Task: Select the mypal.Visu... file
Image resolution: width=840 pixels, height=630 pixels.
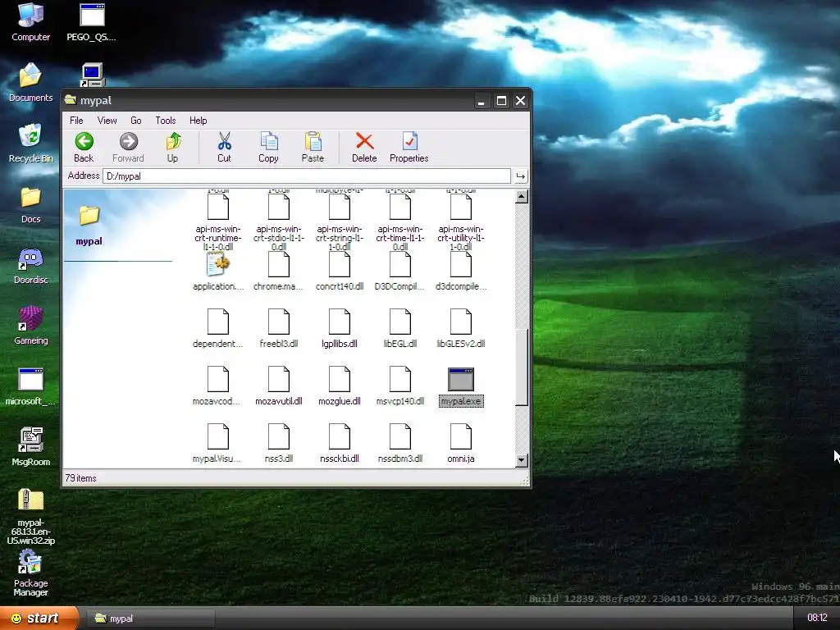Action: pos(218,444)
